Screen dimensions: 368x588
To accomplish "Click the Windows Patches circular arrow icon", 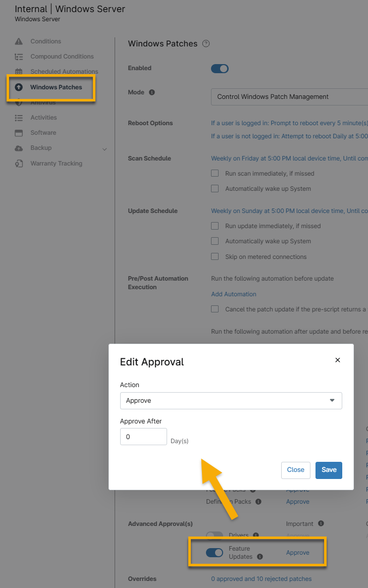I will pos(18,86).
